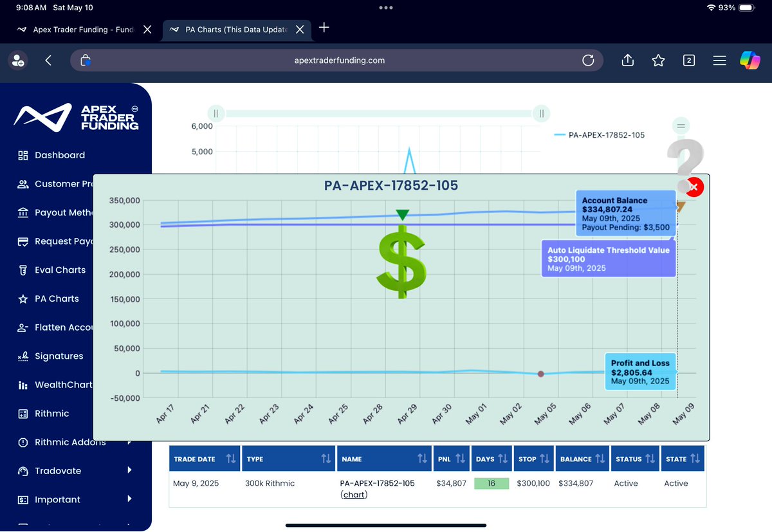This screenshot has height=532, width=772.
Task: Sort table by Type column
Action: click(x=288, y=459)
